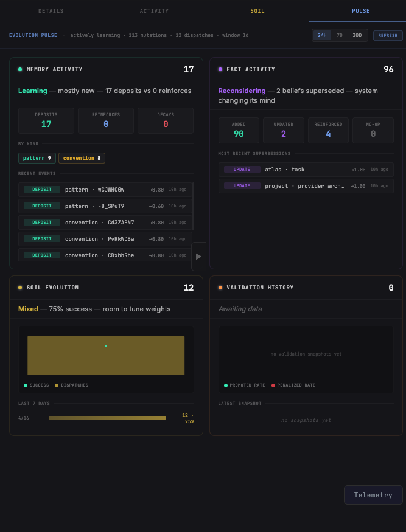Click the Penalized Rate legend dot
Image resolution: width=406 pixels, height=532 pixels.
273,385
